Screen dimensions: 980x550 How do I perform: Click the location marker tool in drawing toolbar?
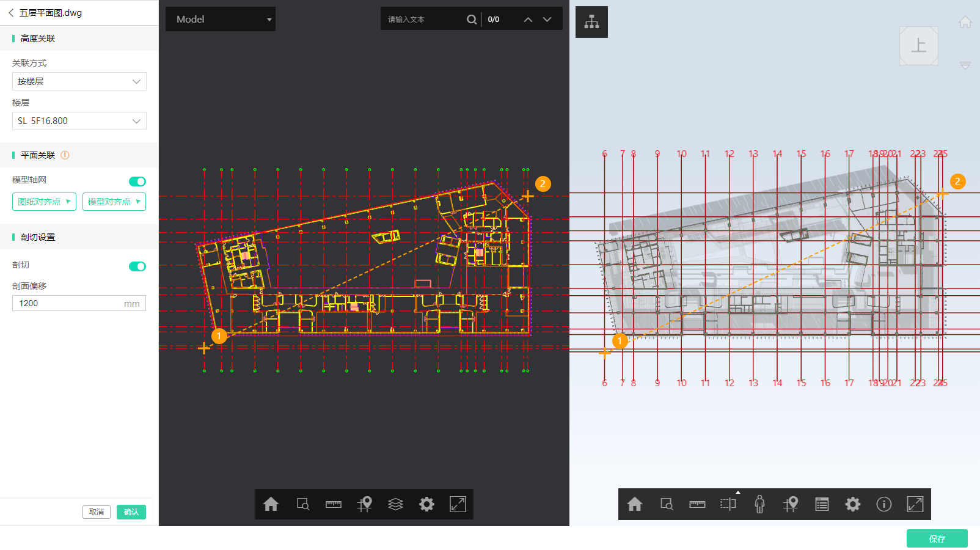365,504
